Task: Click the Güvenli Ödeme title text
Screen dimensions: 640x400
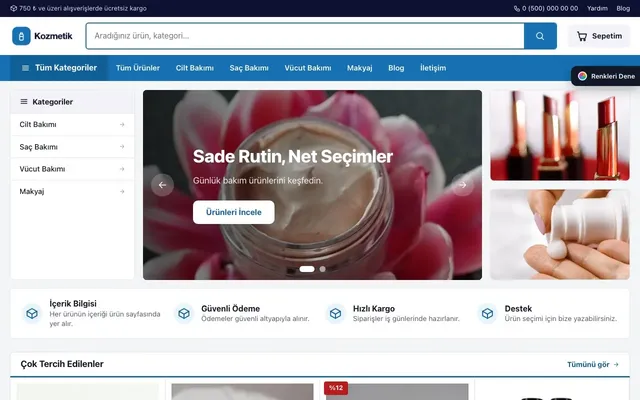Action: (x=230, y=309)
